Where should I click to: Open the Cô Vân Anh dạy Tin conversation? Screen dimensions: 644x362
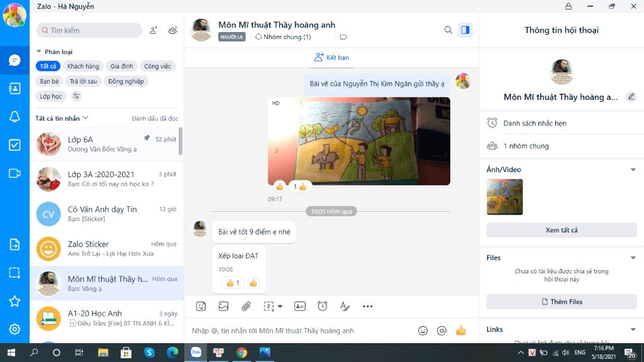(106, 214)
